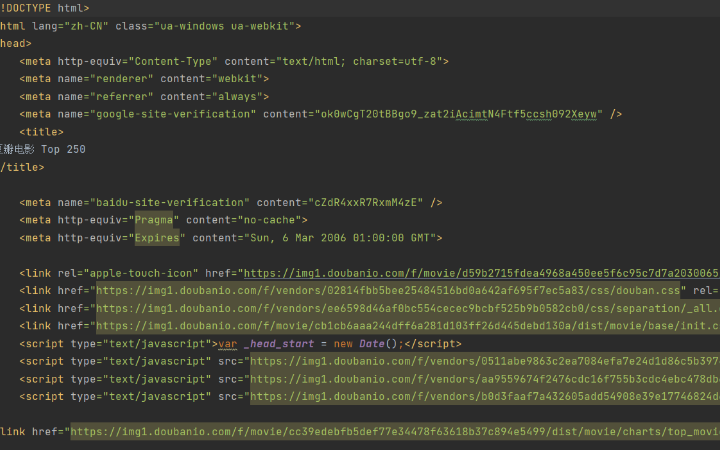Viewport: 720px width, 450px height.
Task: Click the google verification content string ok0wCgT20tBBgo9…
Action: tap(458, 114)
